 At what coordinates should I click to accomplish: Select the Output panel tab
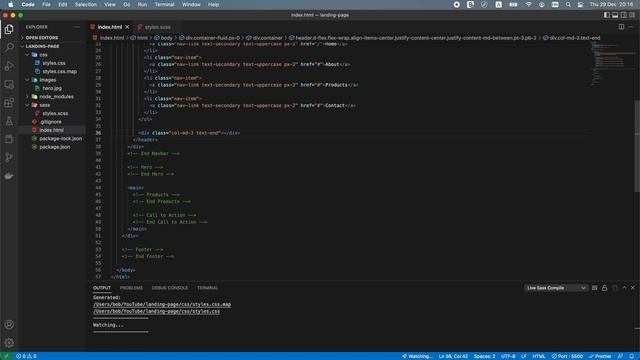coord(102,288)
